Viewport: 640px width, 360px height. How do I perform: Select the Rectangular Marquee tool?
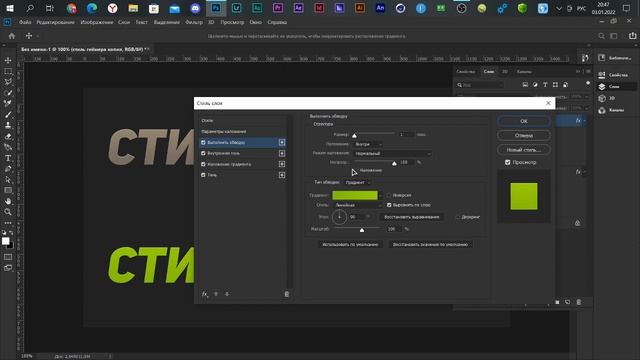coord(8,71)
